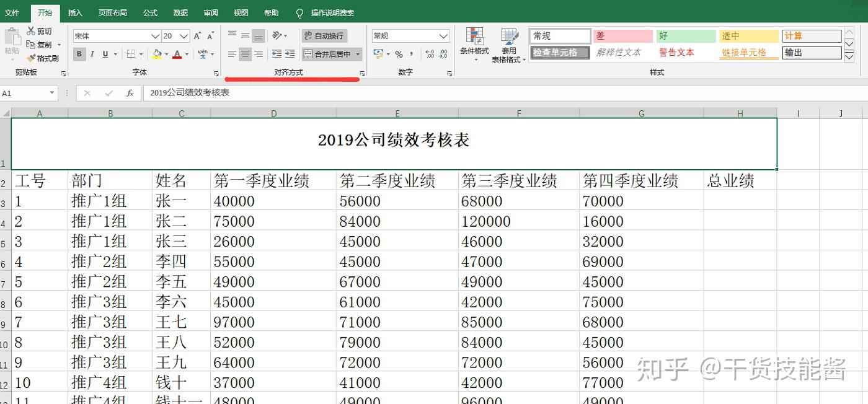Click the text orientation icon

click(277, 35)
